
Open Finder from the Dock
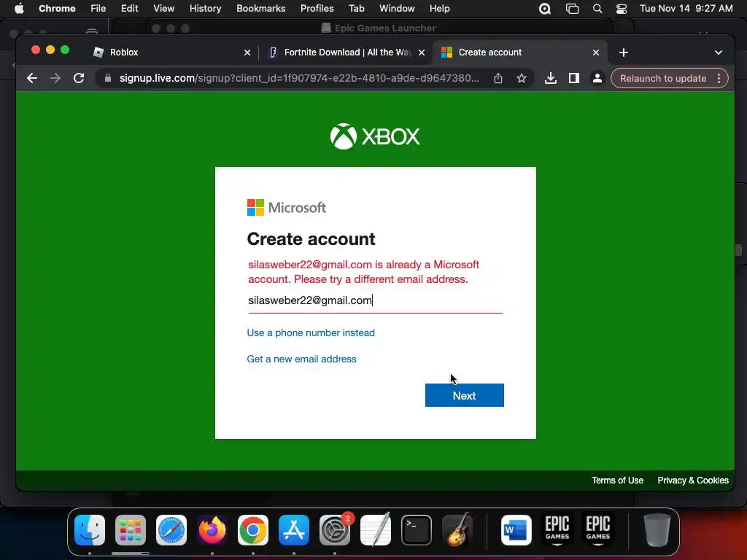click(90, 530)
